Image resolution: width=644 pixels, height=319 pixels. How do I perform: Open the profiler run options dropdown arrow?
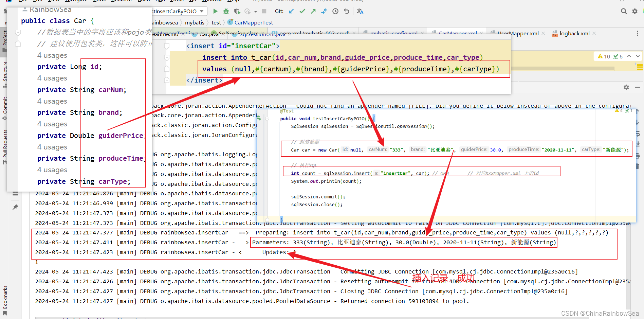(256, 12)
